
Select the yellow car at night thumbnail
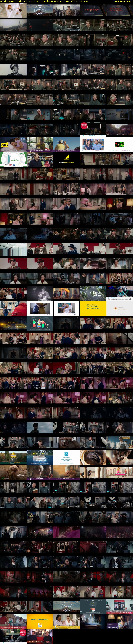[x=13, y=323]
